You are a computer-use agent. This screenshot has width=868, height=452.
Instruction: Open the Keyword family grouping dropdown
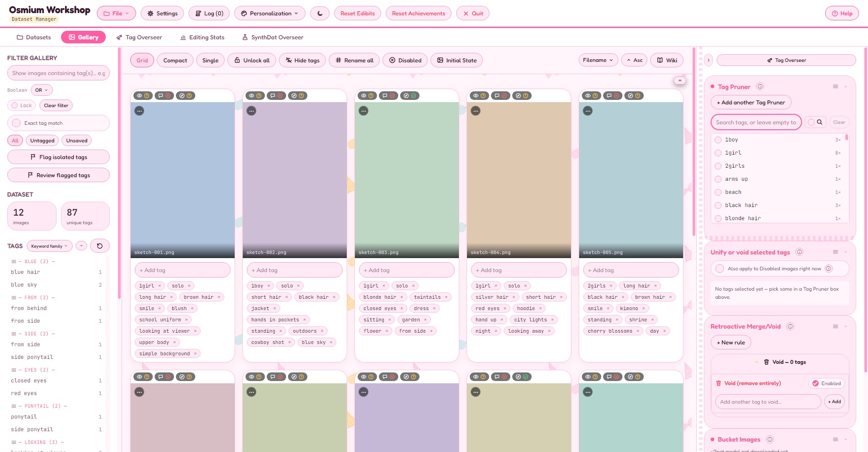pyautogui.click(x=49, y=246)
